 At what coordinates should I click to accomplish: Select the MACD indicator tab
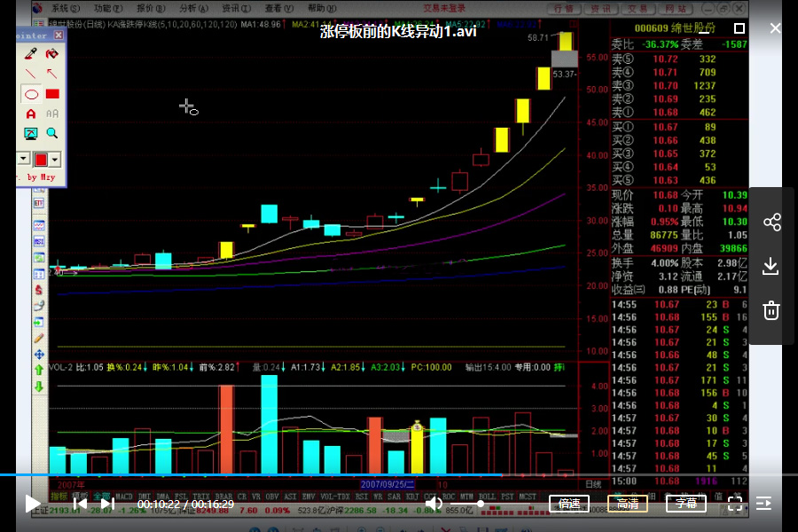[123, 496]
